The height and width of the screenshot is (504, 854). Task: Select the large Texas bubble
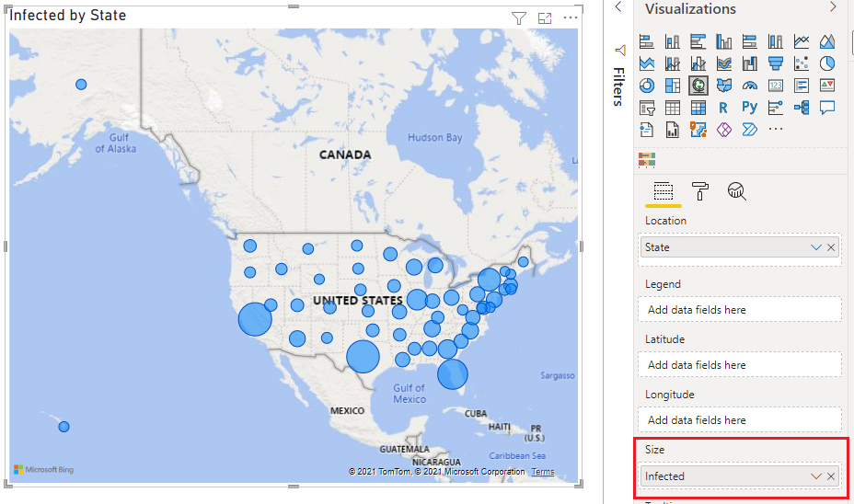[x=363, y=357]
